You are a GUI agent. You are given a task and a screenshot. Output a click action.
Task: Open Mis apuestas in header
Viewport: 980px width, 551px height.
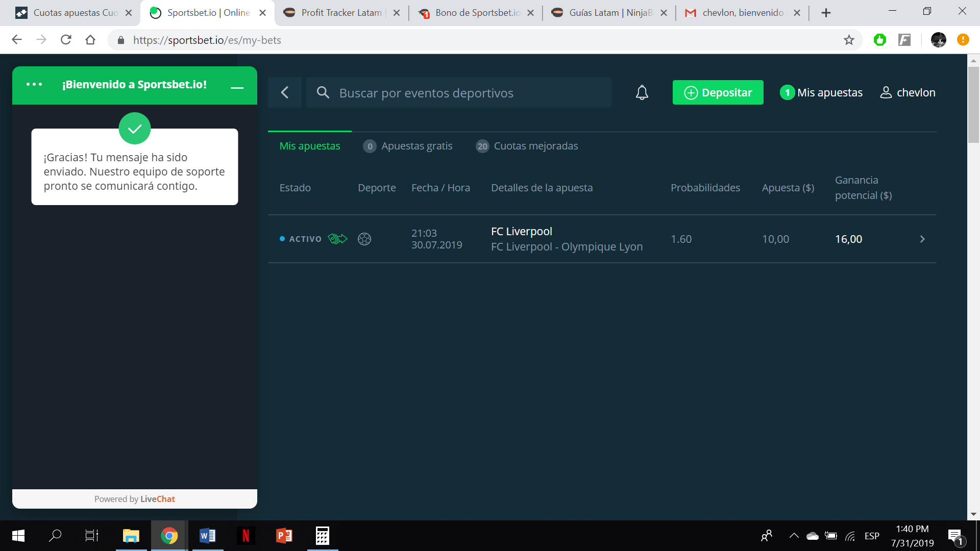tap(821, 92)
